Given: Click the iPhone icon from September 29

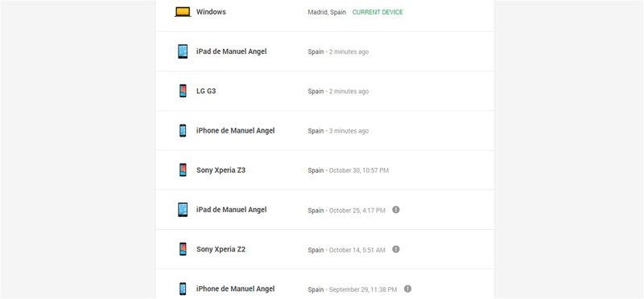Looking at the screenshot, I should point(183,289).
